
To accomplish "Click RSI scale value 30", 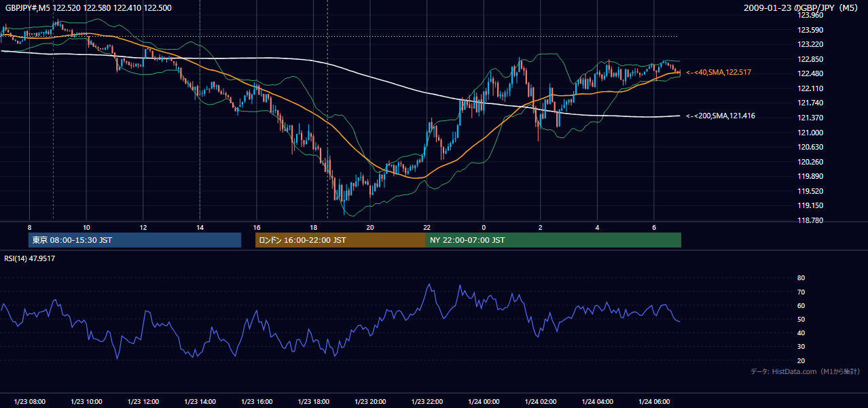I will [801, 346].
